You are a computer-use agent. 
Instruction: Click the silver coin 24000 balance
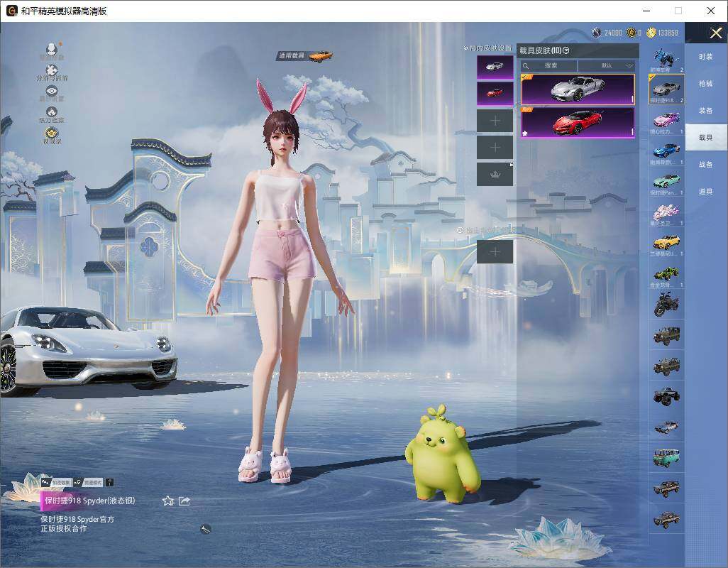(607, 33)
